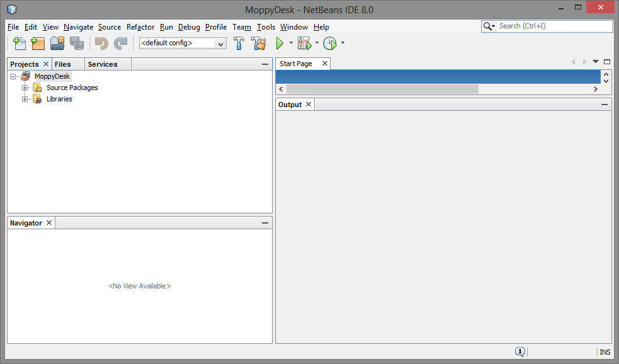
Task: Click Start Page scroll left arrow
Action: [281, 89]
